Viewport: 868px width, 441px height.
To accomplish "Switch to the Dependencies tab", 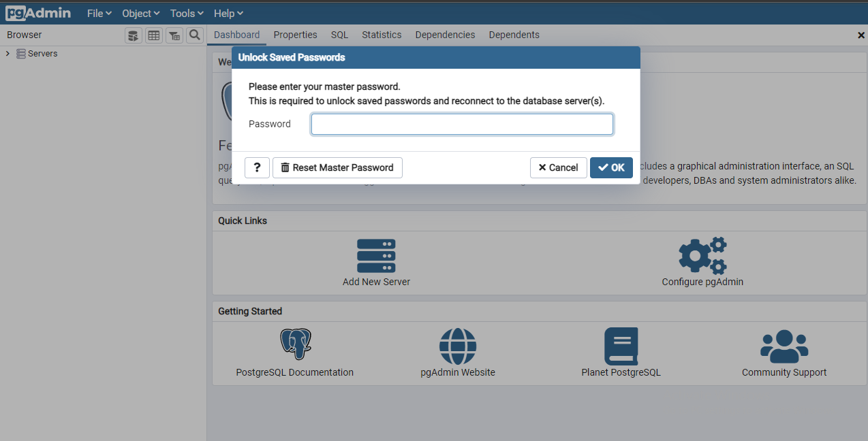I will (445, 35).
